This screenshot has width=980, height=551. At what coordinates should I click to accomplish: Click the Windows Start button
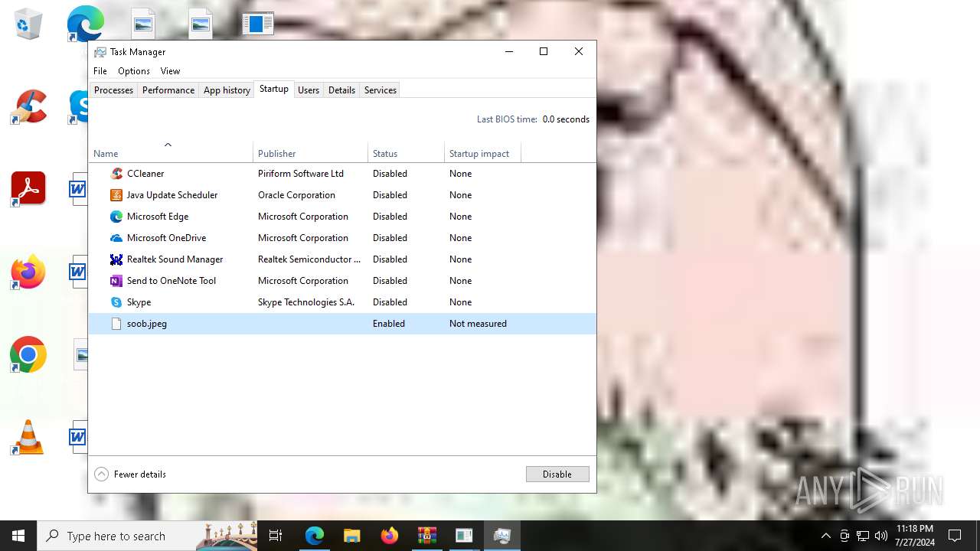click(18, 536)
